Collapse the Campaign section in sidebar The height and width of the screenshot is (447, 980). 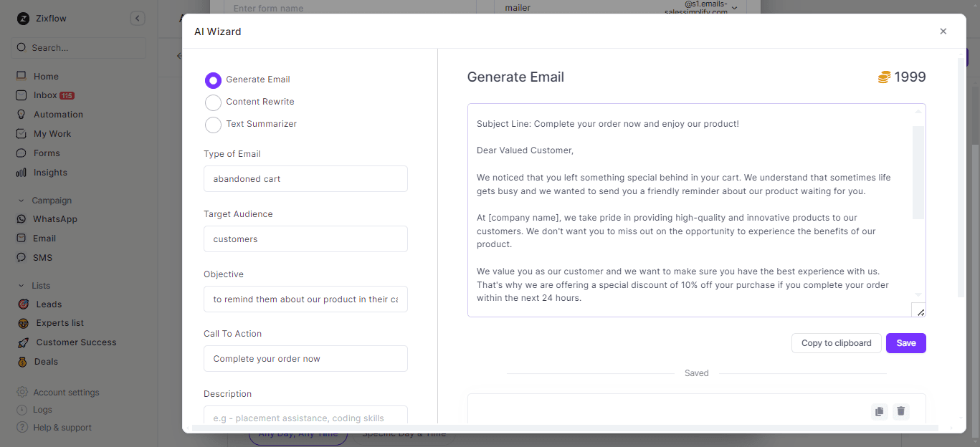point(21,201)
